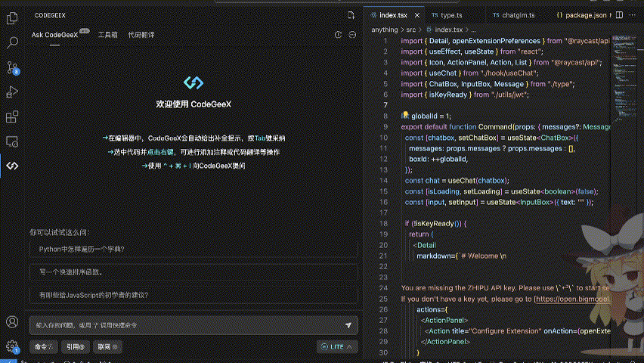This screenshot has width=644, height=363.
Task: Click the CODEGEEX panel title
Action: [x=50, y=15]
